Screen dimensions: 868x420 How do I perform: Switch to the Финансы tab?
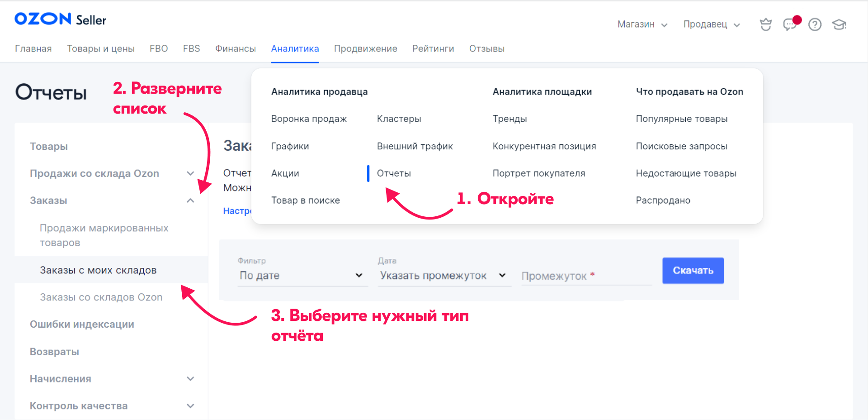tap(235, 48)
